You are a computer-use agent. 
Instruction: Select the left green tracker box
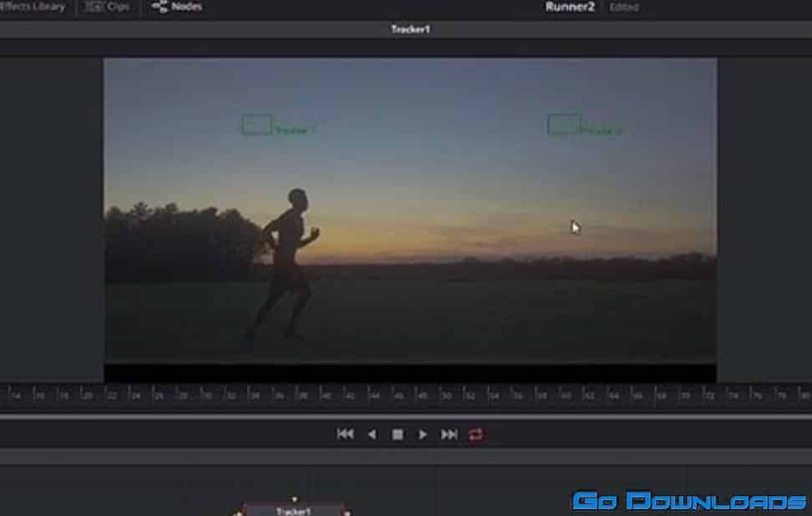tap(256, 124)
